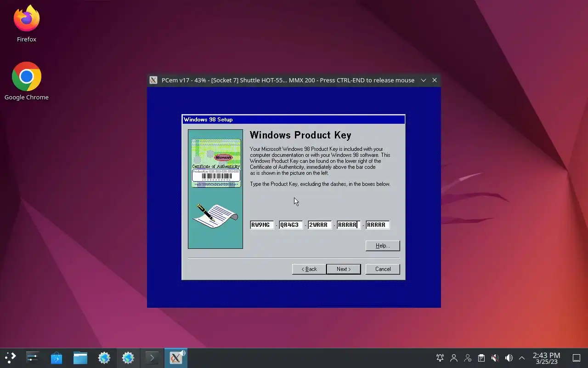Open the clock showing 2:43 PM
588x368 pixels.
(x=546, y=358)
